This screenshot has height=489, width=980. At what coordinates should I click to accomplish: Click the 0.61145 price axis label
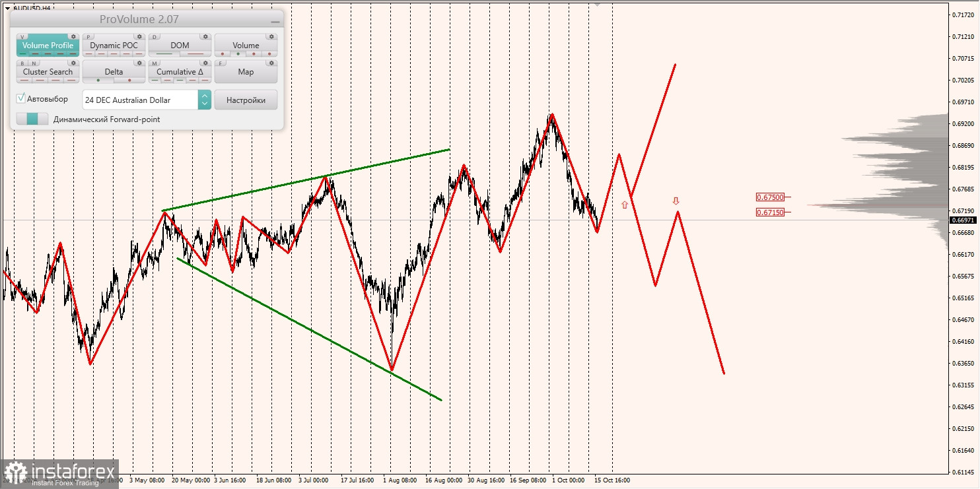coord(962,472)
